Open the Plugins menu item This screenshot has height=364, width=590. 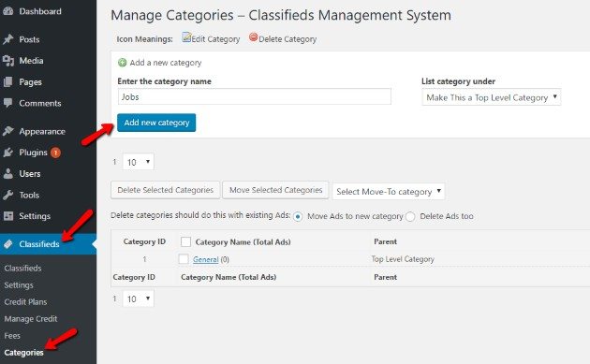point(33,153)
